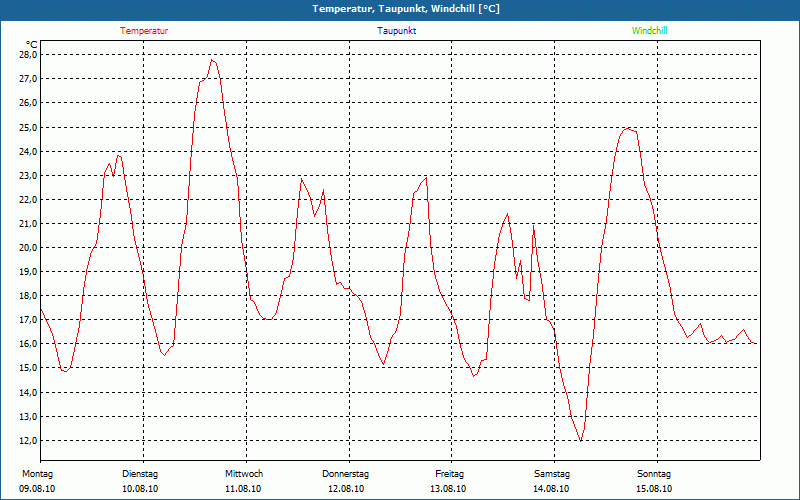Click the 27.8° temperature peak on Tuesday

(x=212, y=60)
